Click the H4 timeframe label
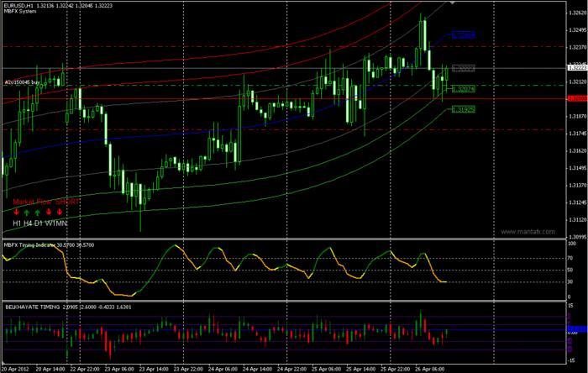The width and height of the screenshot is (588, 373). (x=28, y=223)
